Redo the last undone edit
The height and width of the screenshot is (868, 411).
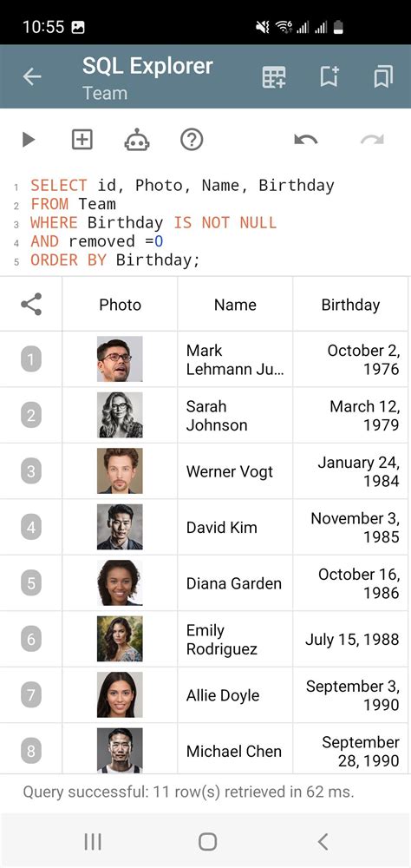372,140
